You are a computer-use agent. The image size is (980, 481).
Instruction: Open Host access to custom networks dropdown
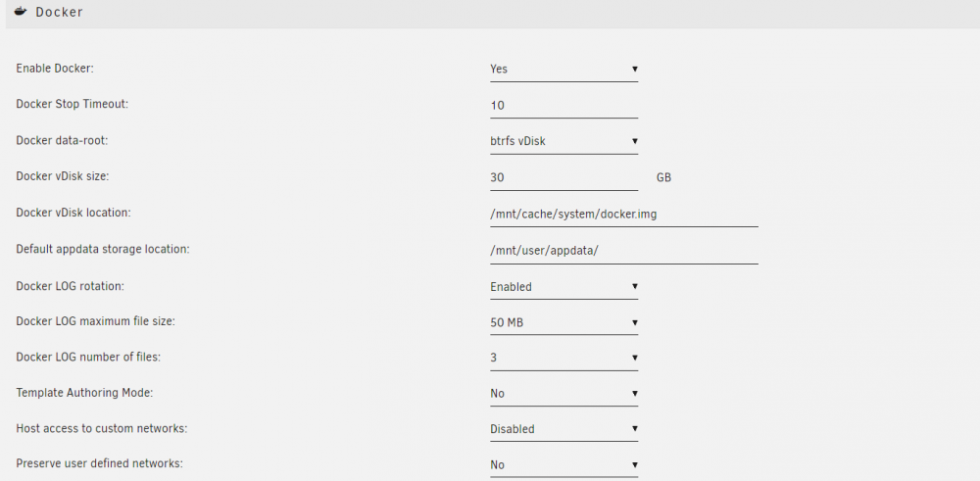coord(563,429)
